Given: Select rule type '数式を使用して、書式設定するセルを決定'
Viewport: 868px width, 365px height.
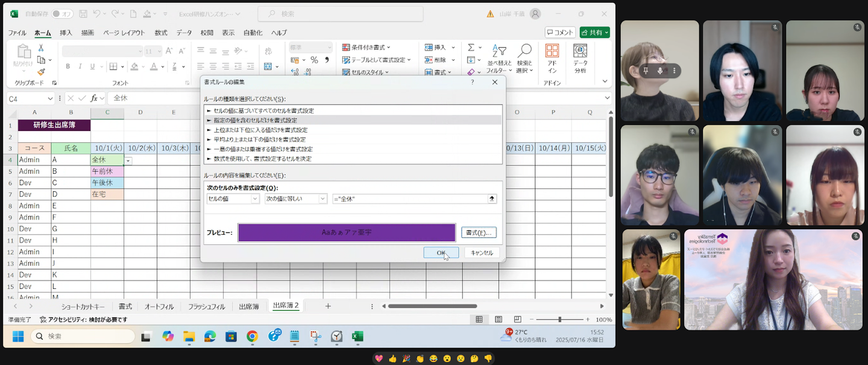Looking at the screenshot, I should pos(262,159).
